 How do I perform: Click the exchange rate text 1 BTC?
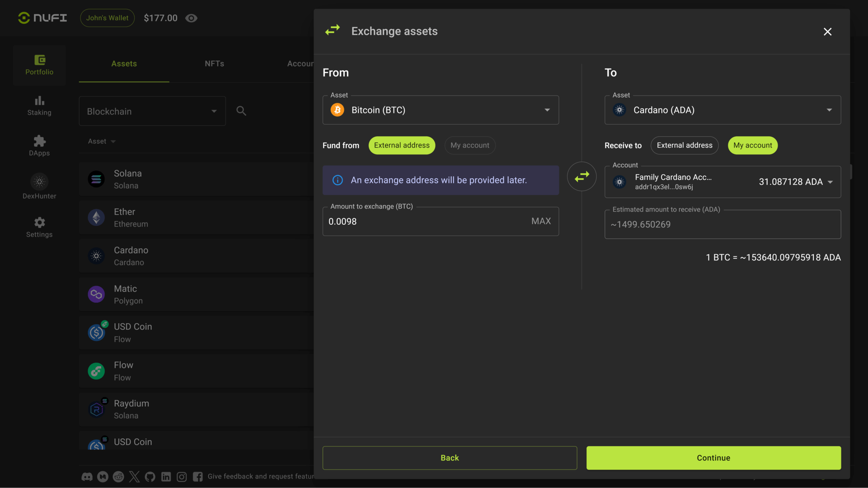pyautogui.click(x=773, y=258)
